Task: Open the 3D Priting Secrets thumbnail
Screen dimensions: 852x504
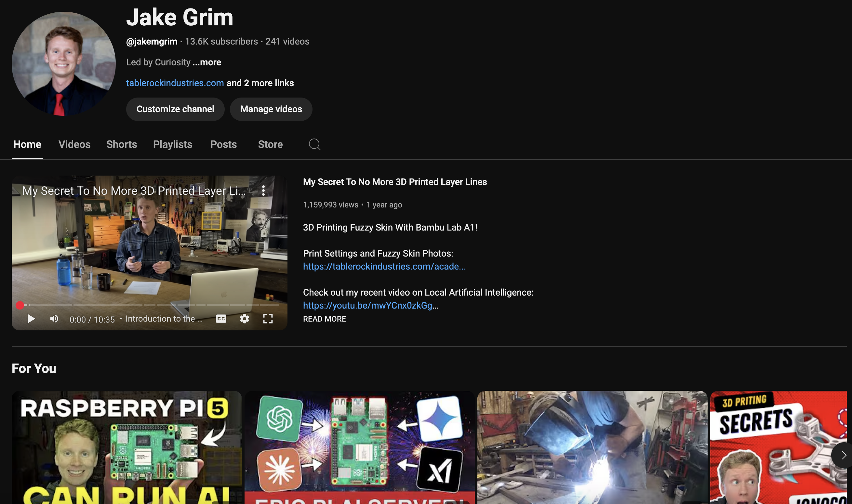Action: pyautogui.click(x=778, y=447)
